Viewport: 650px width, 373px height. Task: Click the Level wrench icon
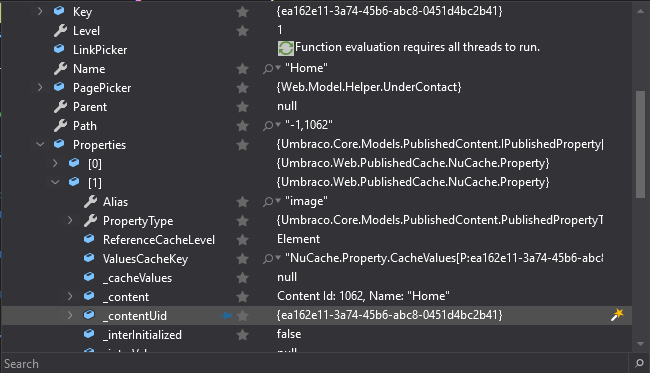coord(60,30)
